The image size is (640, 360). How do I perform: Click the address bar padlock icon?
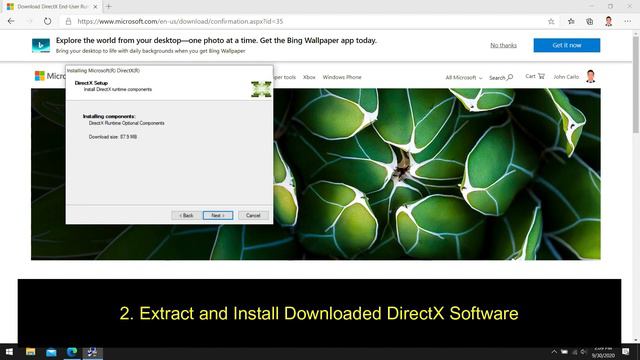pyautogui.click(x=69, y=22)
